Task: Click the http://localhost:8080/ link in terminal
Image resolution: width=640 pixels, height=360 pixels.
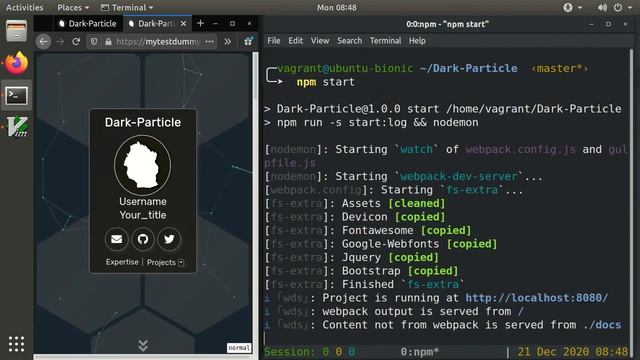Action: click(536, 298)
